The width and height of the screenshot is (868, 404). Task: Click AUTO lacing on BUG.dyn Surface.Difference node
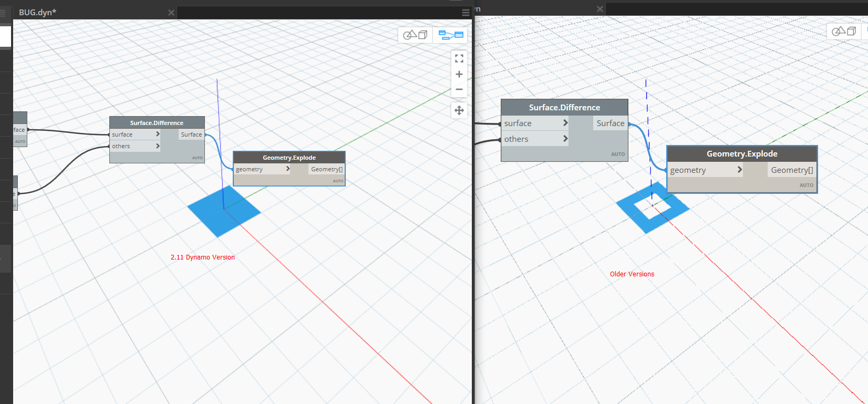tap(197, 158)
